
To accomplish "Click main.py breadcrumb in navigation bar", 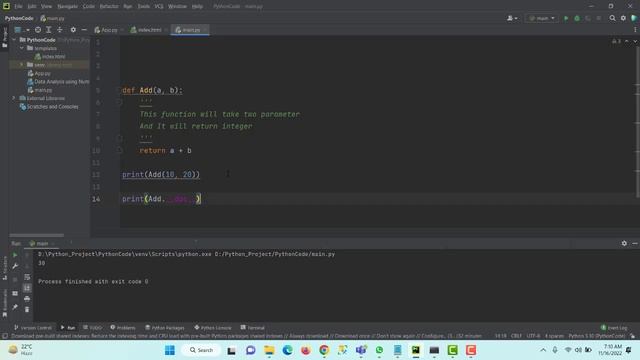I will tap(52, 18).
